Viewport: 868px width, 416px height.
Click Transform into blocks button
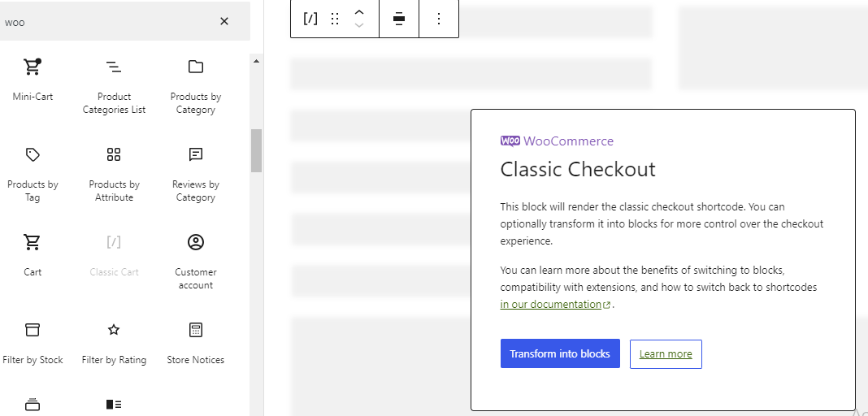[x=560, y=353]
